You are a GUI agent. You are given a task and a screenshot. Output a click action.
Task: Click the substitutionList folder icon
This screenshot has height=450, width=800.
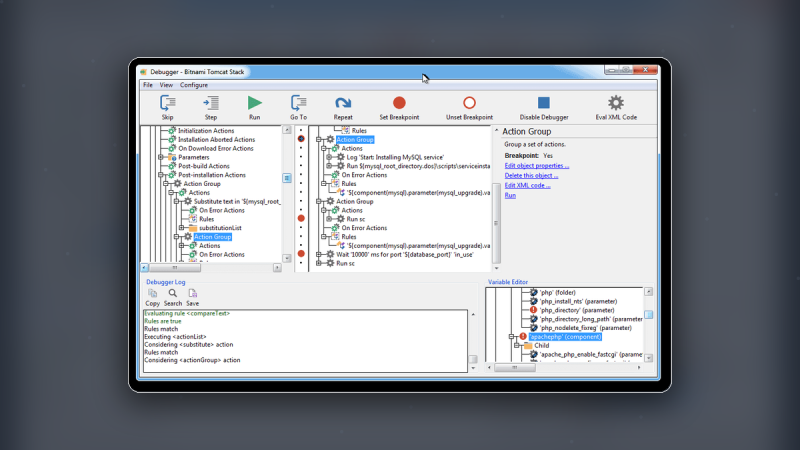point(193,228)
